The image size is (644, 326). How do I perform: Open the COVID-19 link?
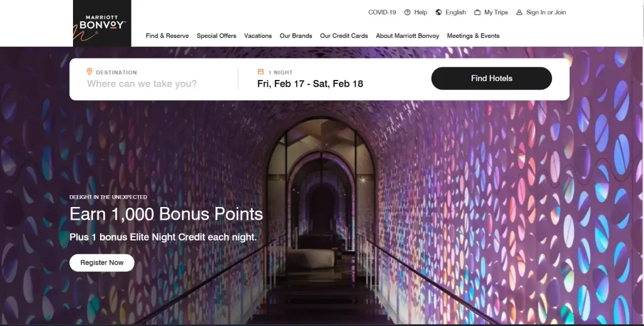382,13
